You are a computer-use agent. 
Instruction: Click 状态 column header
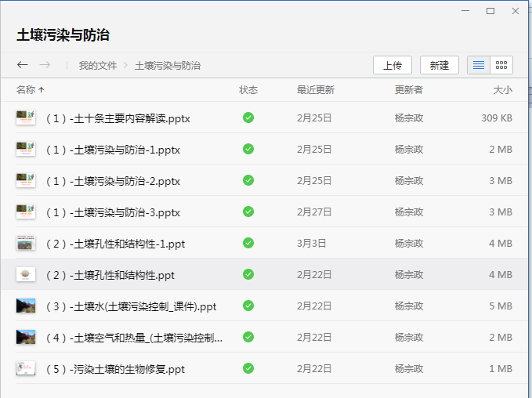tap(248, 89)
